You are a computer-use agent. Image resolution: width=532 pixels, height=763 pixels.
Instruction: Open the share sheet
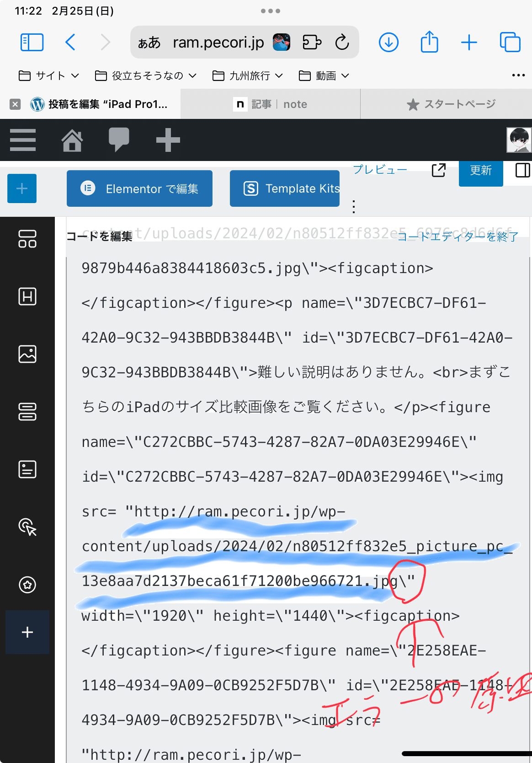429,42
